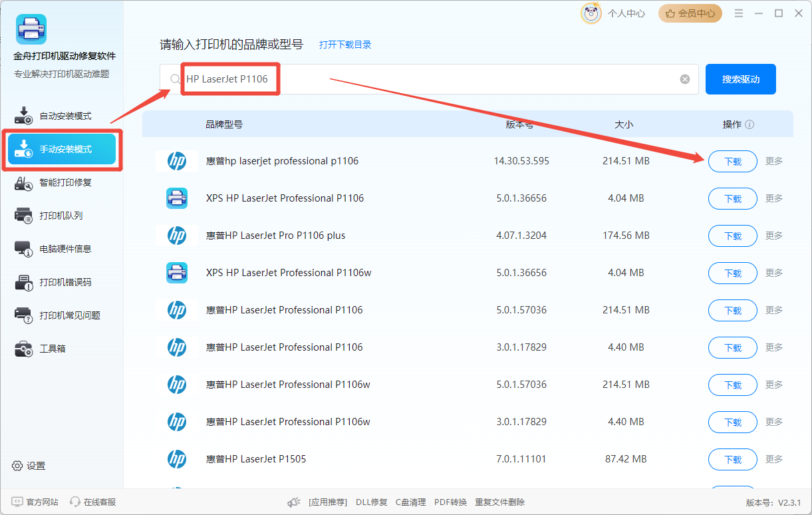Download XPS HP LaserJet Professional P1106 driver
The image size is (812, 515).
733,198
